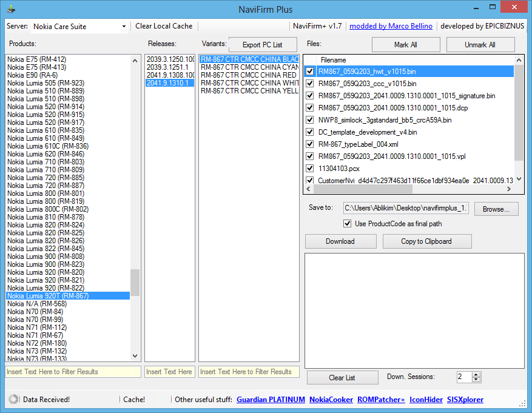The width and height of the screenshot is (532, 413).
Task: Toggle the 1015_signature.bin file checkbox
Action: click(x=309, y=96)
